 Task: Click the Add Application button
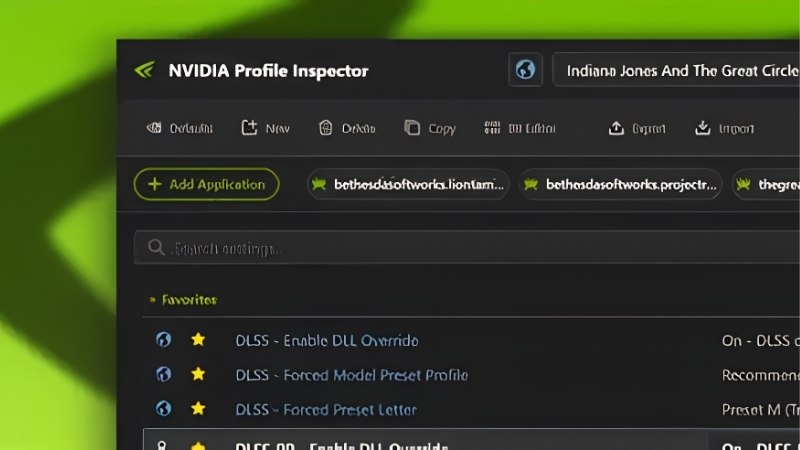click(x=207, y=184)
